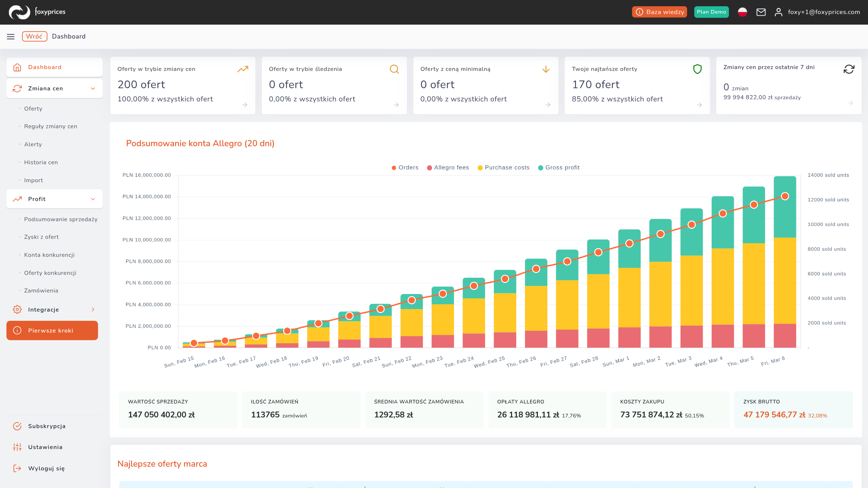Click magnifier icon on tracking mode card
This screenshot has height=488, width=868.
pos(394,69)
